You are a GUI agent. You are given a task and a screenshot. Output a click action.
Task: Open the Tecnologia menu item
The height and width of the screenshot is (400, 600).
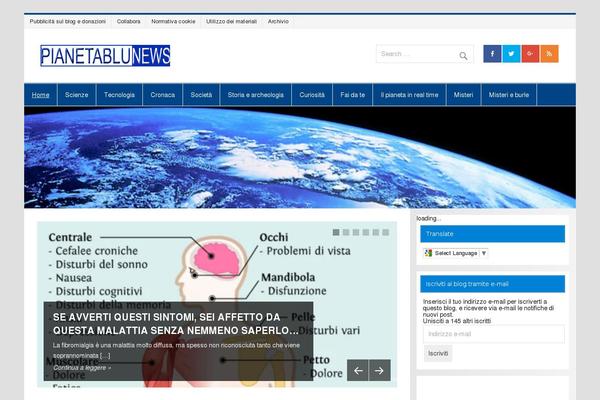click(x=119, y=95)
